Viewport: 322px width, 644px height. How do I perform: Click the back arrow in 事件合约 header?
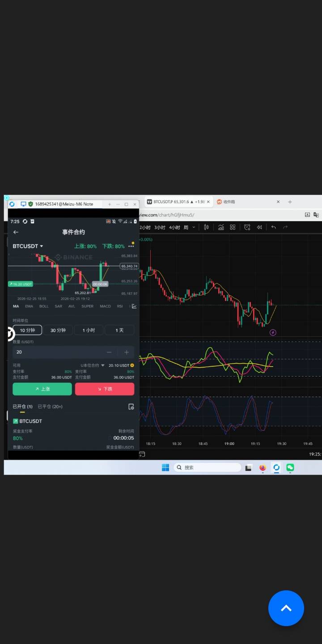pyautogui.click(x=16, y=232)
